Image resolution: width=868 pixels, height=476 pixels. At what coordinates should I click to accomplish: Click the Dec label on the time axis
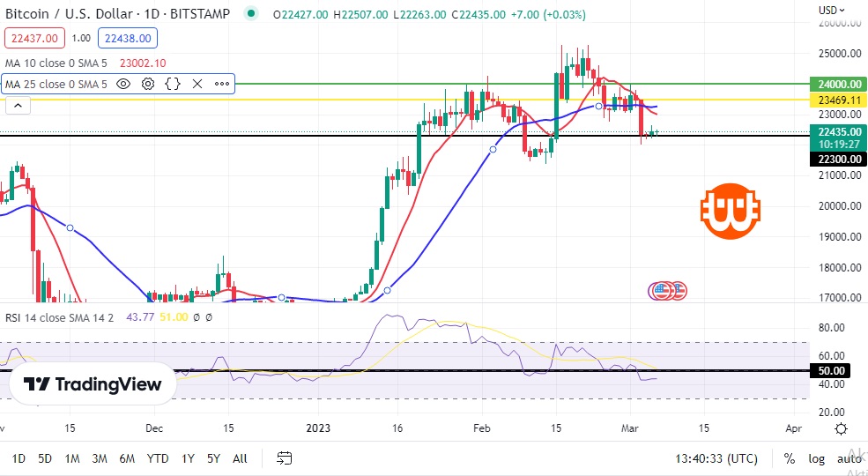(x=154, y=428)
